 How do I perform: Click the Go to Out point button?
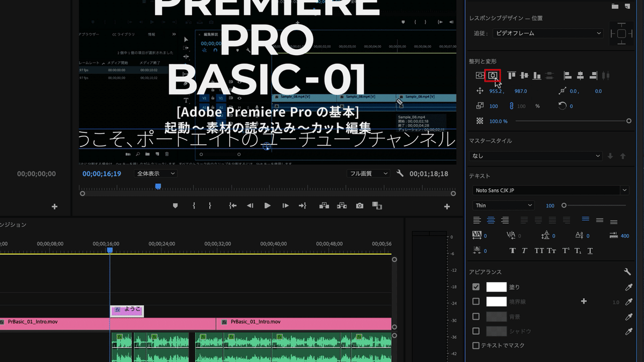tap(303, 205)
